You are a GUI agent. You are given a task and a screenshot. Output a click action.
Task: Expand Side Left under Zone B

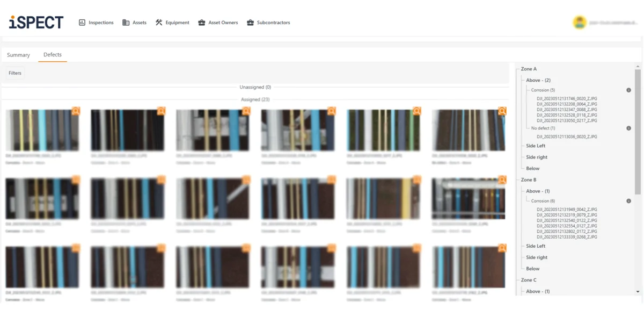tap(535, 246)
